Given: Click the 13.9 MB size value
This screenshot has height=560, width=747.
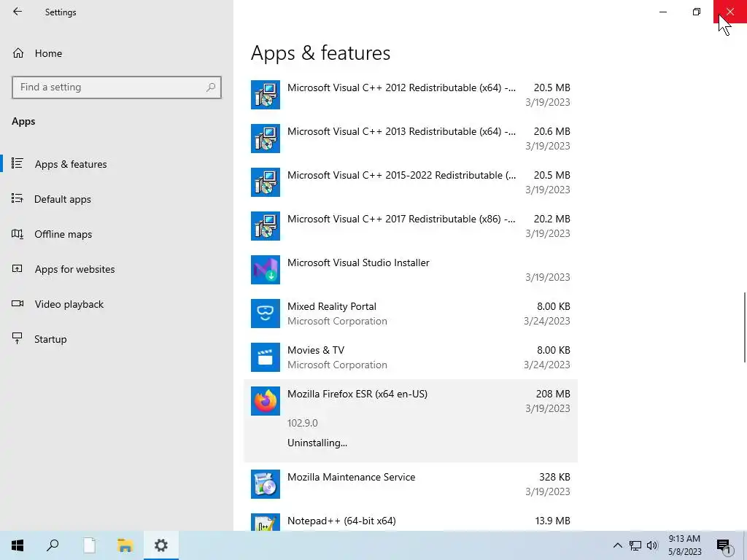Looking at the screenshot, I should (553, 521).
